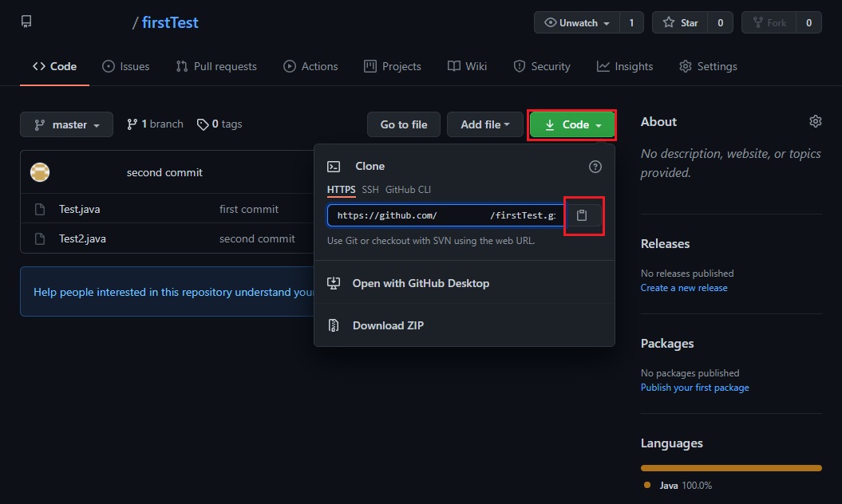This screenshot has height=504, width=842.
Task: Click the file icon next to Test.java
Action: 40,209
